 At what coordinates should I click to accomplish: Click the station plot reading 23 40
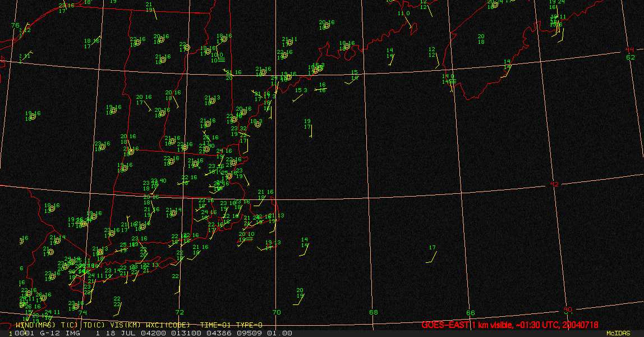[x=159, y=181]
